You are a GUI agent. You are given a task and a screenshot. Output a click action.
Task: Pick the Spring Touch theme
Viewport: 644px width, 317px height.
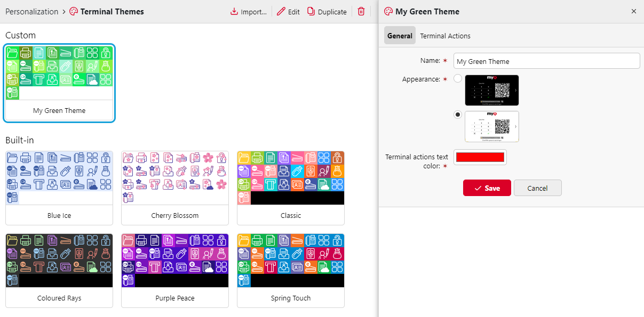[291, 270]
